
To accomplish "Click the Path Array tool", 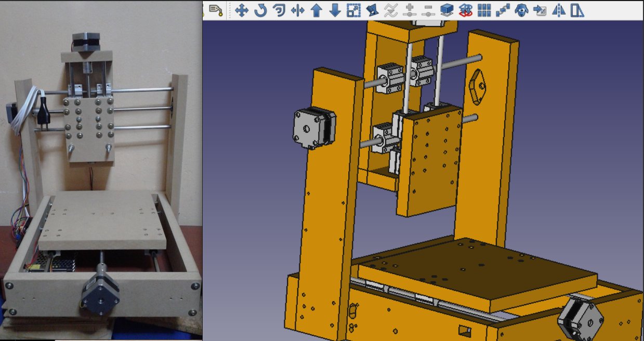I will coord(503,10).
